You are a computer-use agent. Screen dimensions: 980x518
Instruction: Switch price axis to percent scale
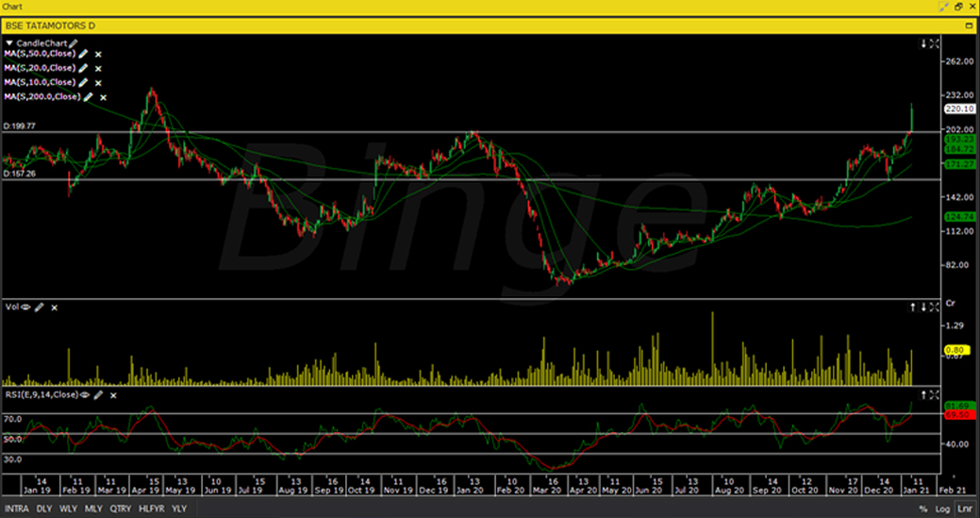(x=923, y=510)
